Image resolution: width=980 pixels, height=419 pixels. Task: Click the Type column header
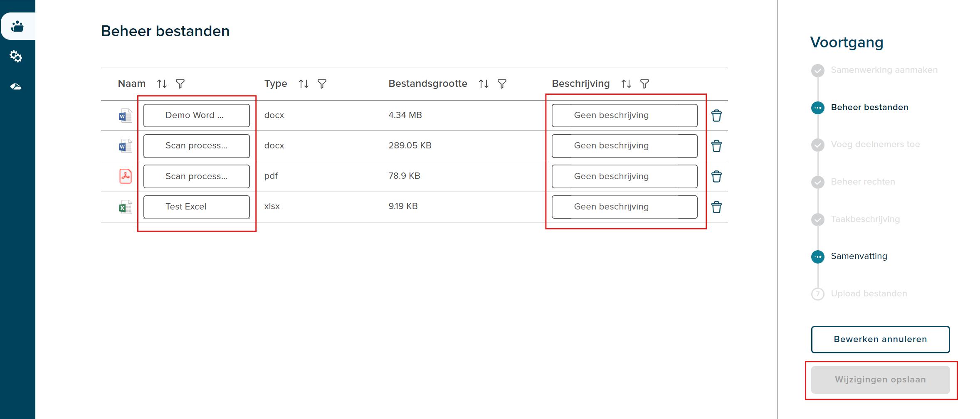276,84
